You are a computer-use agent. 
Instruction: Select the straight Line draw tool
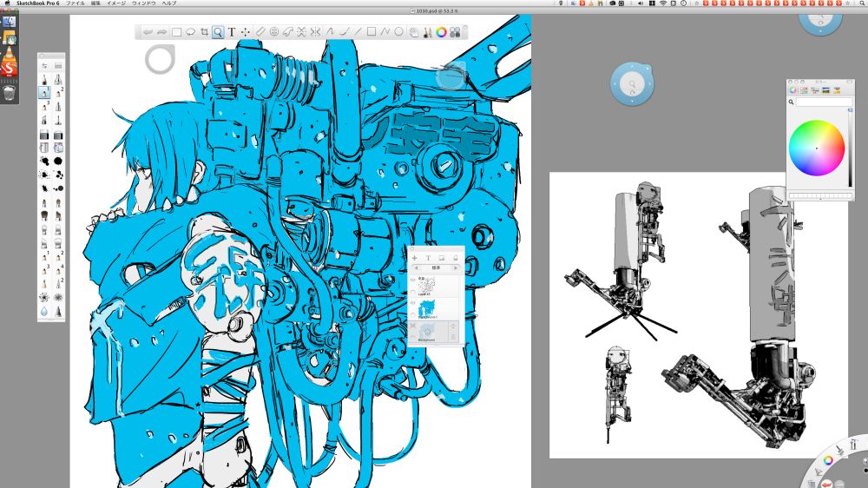coord(358,32)
